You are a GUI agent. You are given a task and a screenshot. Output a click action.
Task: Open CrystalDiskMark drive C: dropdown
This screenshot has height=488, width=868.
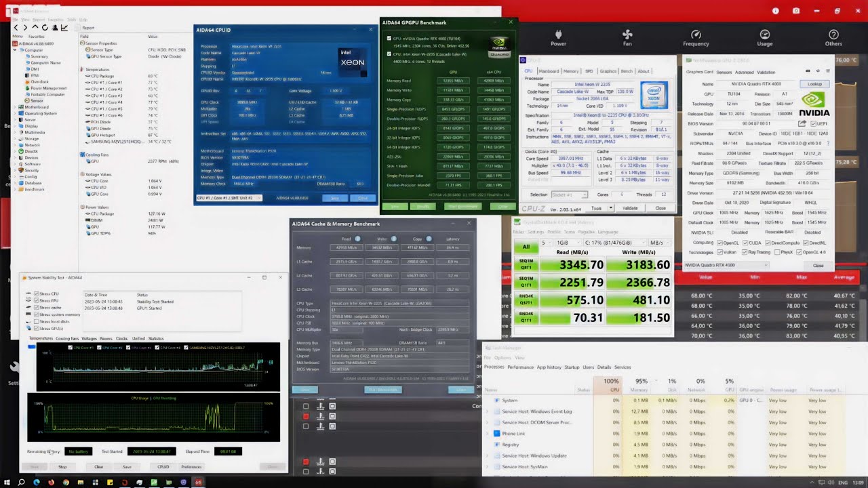614,243
